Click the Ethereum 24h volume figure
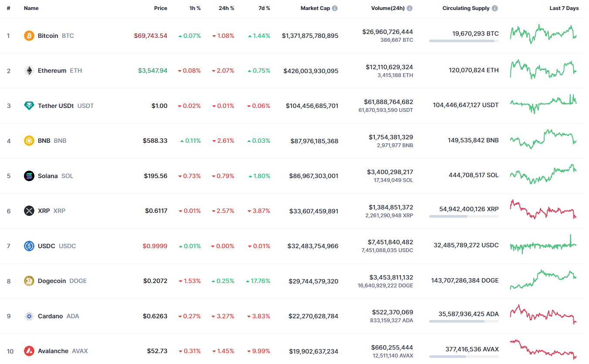 click(389, 67)
